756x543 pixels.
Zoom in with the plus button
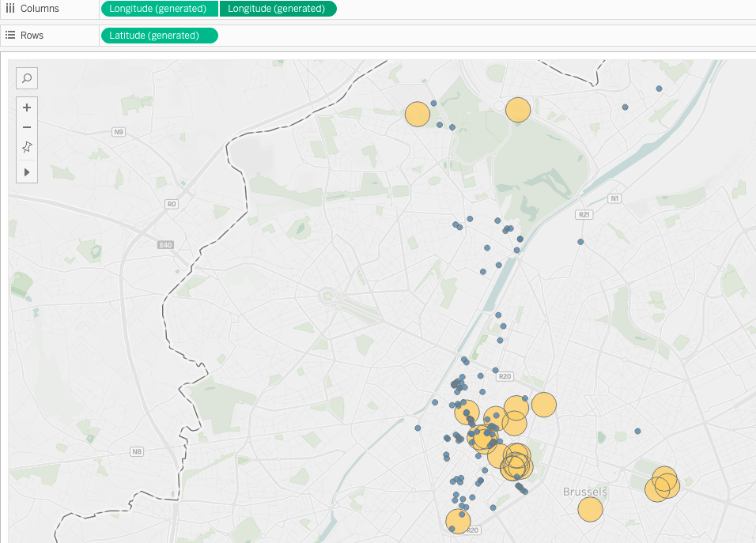27,107
